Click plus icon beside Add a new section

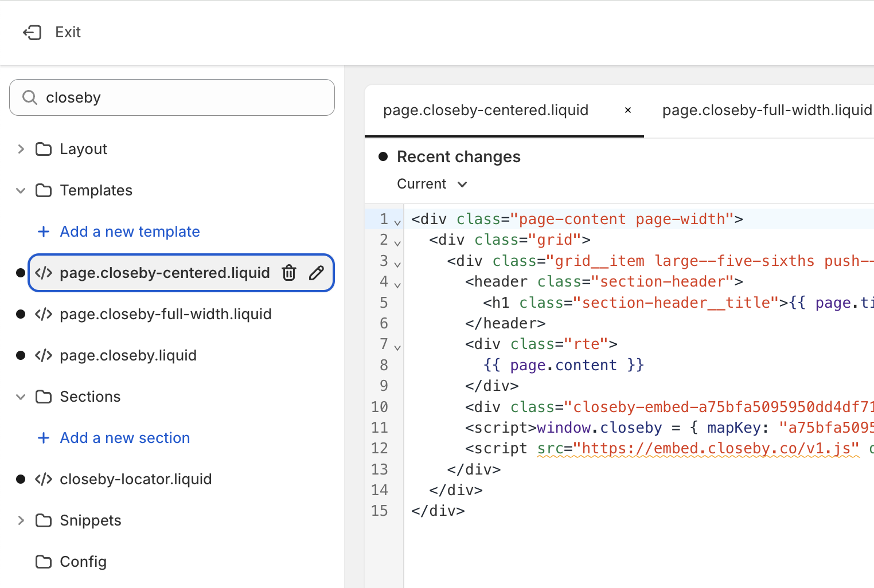pyautogui.click(x=44, y=438)
